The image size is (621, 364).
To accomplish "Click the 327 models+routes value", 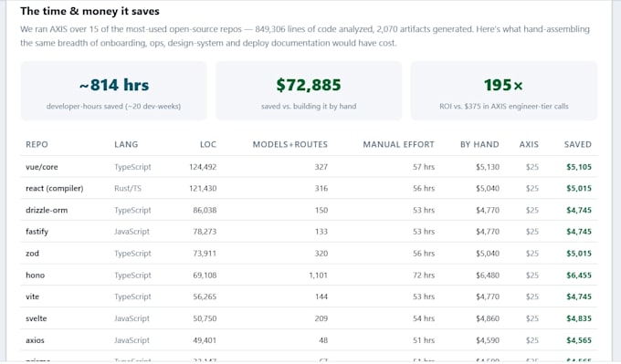I will tap(321, 167).
